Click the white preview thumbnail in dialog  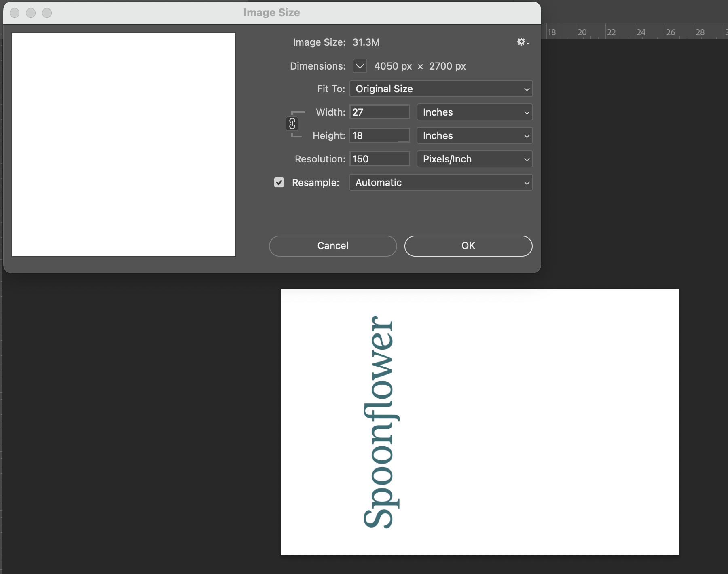tap(124, 145)
